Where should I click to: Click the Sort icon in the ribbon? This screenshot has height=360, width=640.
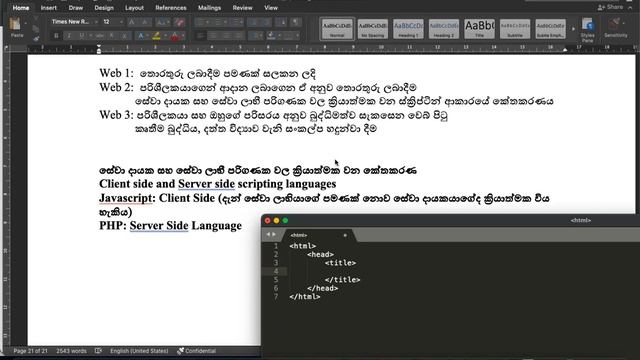click(x=282, y=22)
